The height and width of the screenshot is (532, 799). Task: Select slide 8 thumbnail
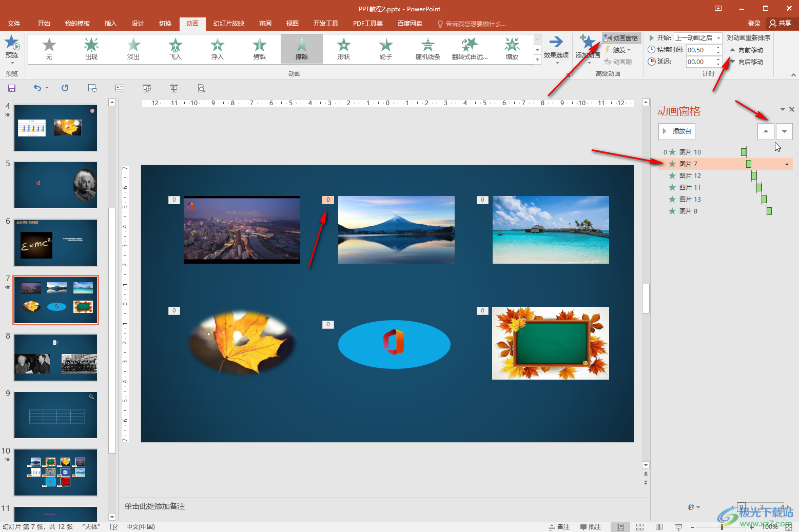coord(55,358)
